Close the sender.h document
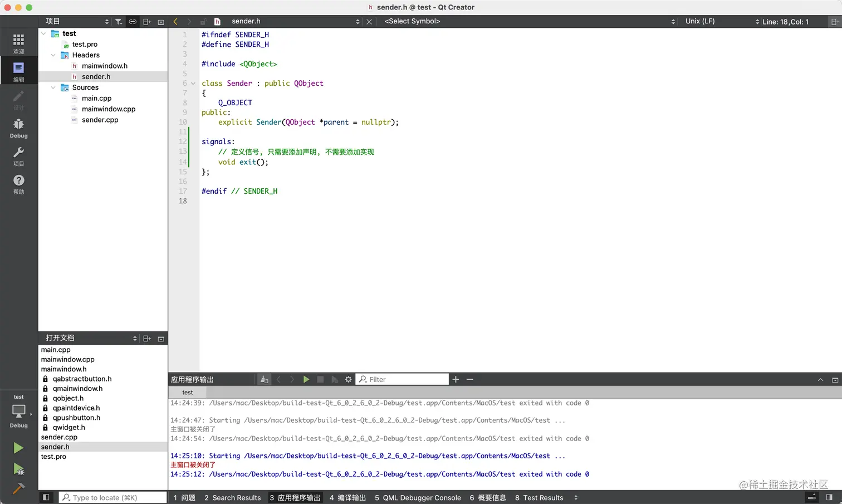This screenshot has width=842, height=504. [x=369, y=22]
